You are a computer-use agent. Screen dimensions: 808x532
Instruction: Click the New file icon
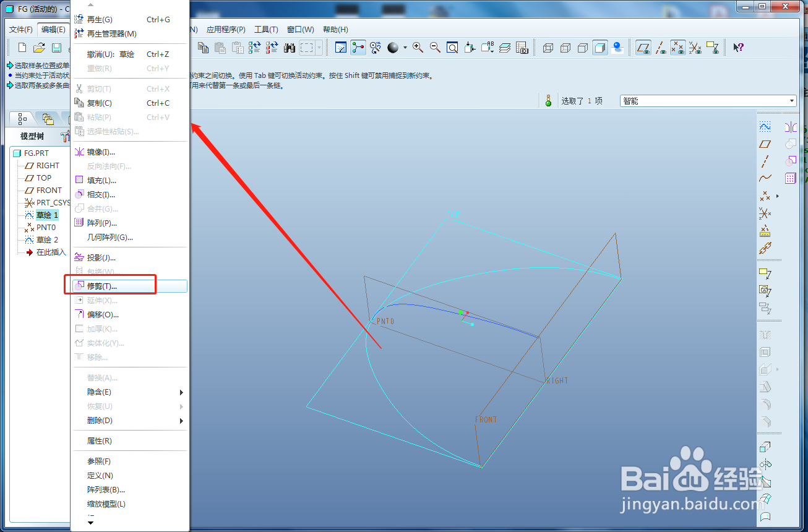22,48
